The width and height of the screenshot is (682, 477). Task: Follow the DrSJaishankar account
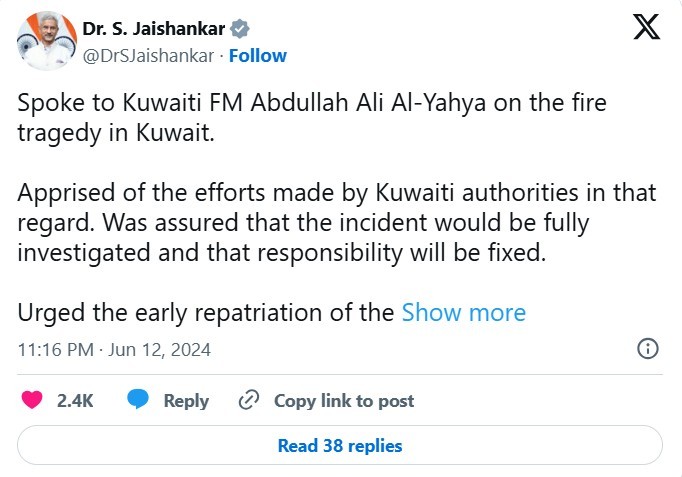pyautogui.click(x=258, y=56)
